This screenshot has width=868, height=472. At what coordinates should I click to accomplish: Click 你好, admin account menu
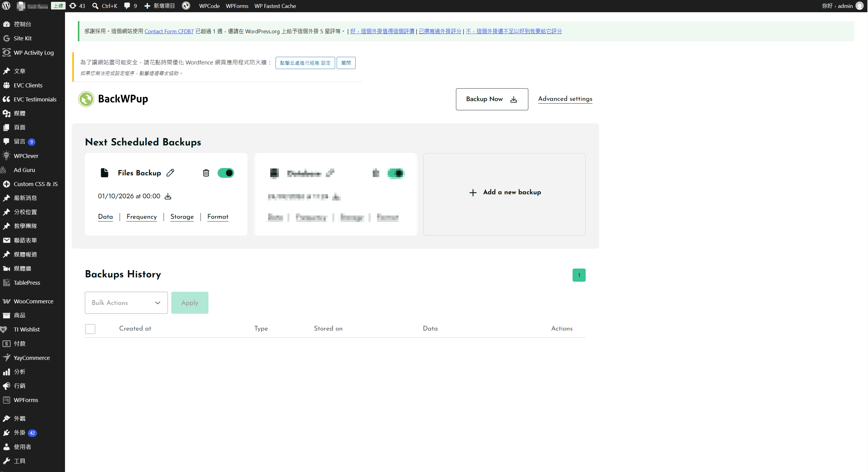(842, 6)
